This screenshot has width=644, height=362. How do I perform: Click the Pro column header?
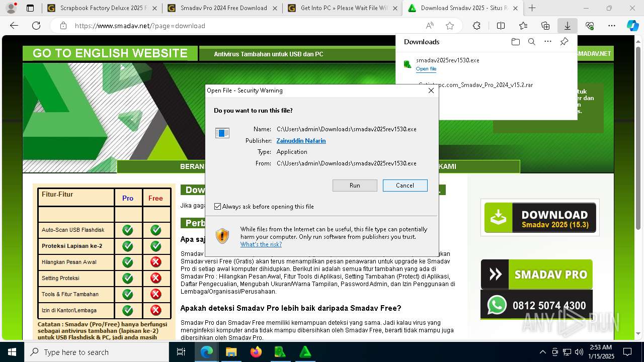[128, 198]
